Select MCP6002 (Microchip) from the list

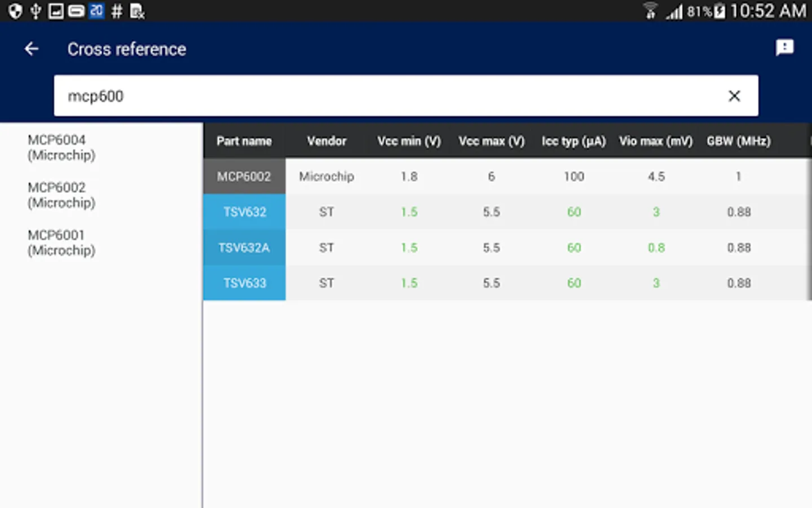coord(62,195)
